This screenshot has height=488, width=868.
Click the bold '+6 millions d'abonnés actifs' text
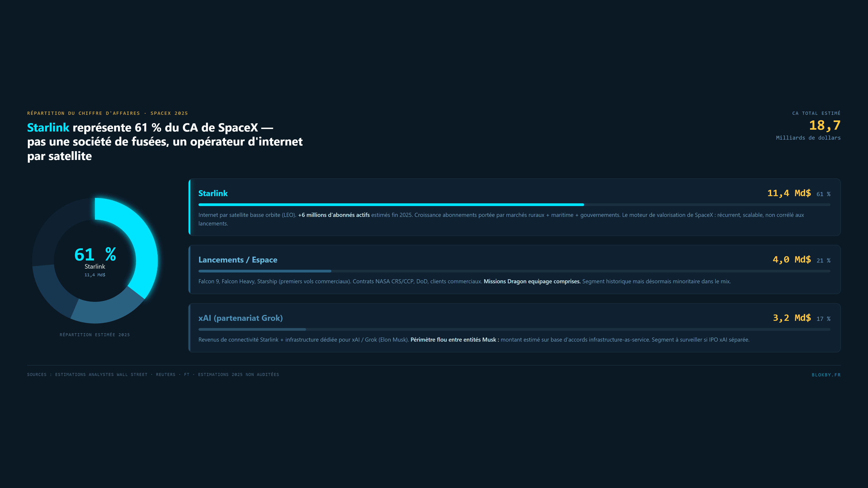(334, 215)
